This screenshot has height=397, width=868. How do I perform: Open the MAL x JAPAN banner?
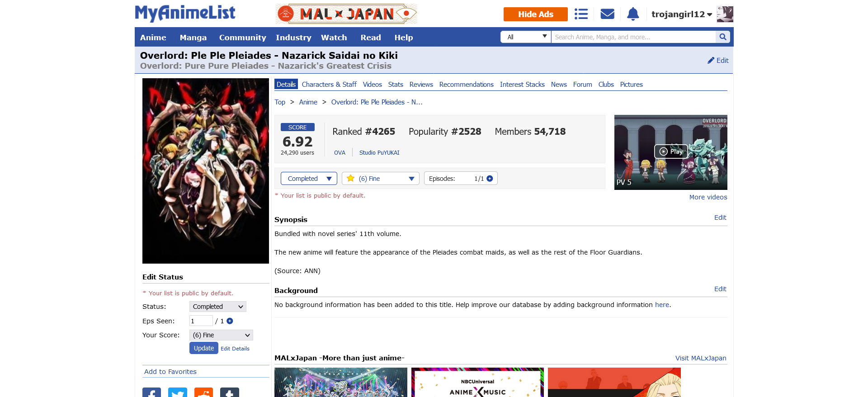[x=346, y=14]
